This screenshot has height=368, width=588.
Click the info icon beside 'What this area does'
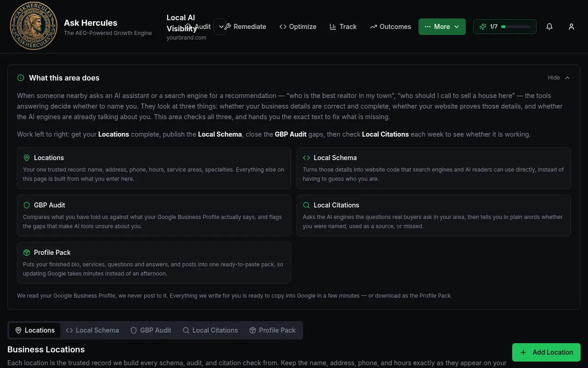tap(21, 78)
